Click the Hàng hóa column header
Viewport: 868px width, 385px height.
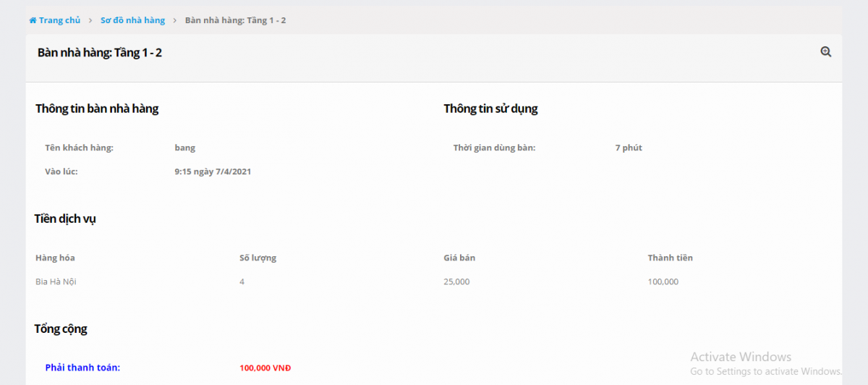click(x=55, y=258)
